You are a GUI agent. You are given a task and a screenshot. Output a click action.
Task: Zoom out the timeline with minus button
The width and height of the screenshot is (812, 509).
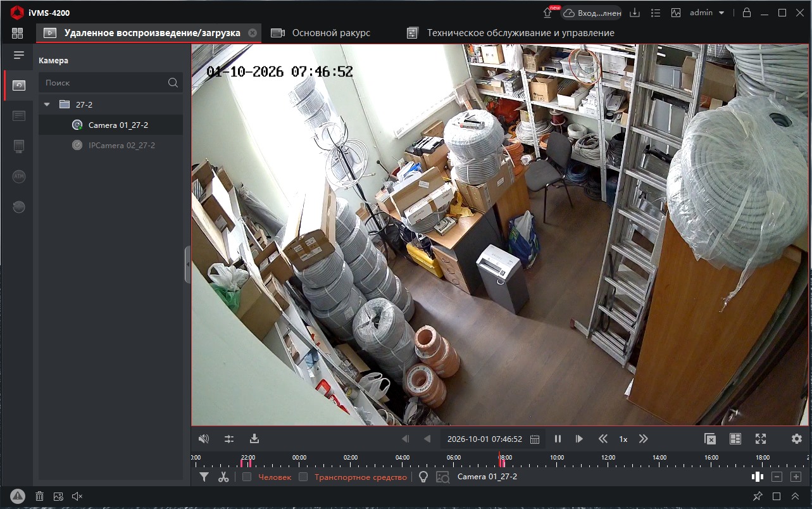click(777, 477)
